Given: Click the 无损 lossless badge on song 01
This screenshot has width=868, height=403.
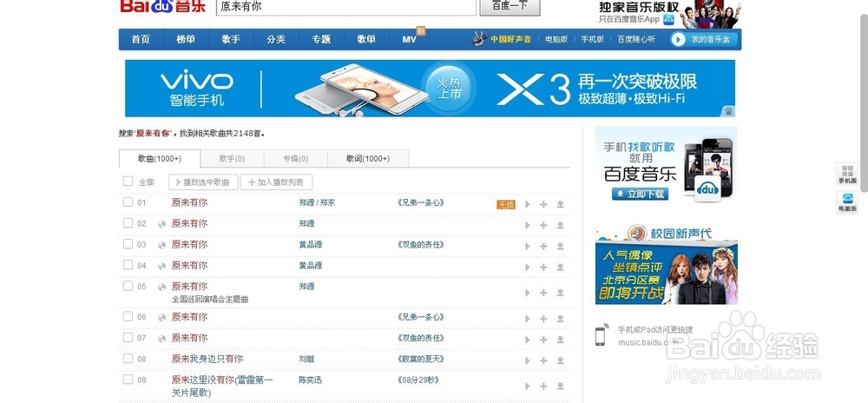Looking at the screenshot, I should pyautogui.click(x=506, y=204).
